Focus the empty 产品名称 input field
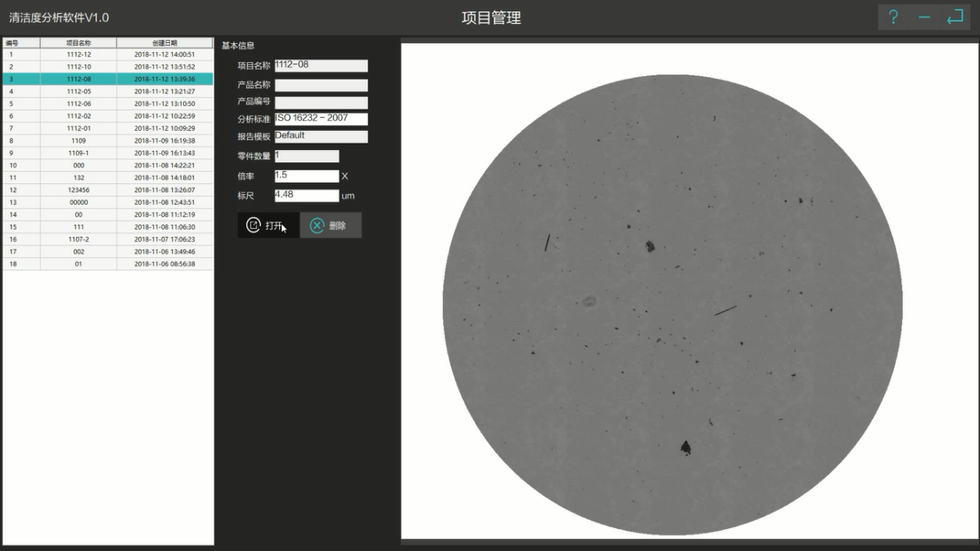 coord(320,85)
